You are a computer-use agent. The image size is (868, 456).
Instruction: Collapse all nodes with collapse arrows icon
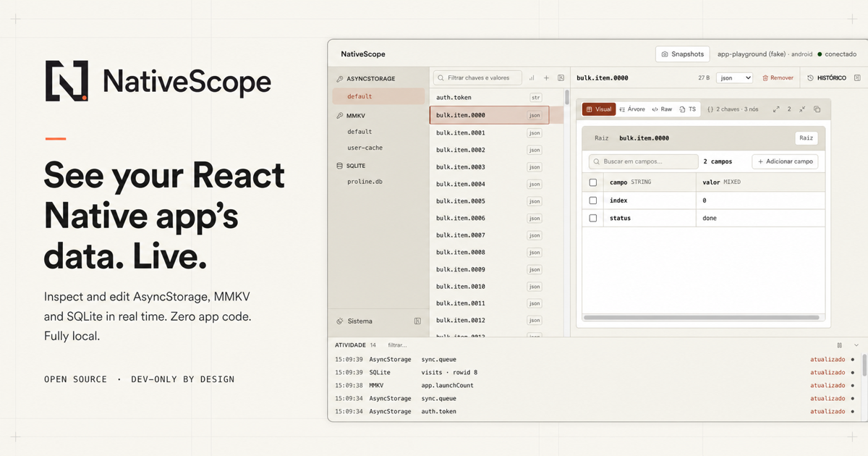point(802,109)
